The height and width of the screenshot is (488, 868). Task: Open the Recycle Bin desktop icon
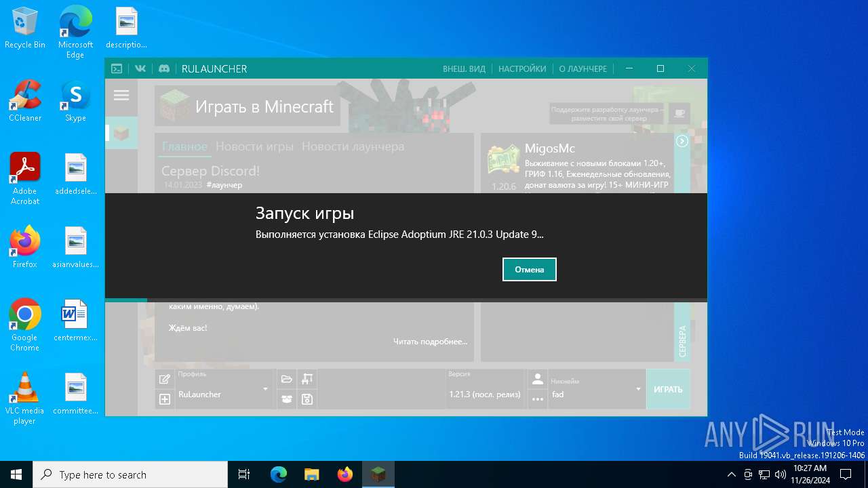point(25,28)
